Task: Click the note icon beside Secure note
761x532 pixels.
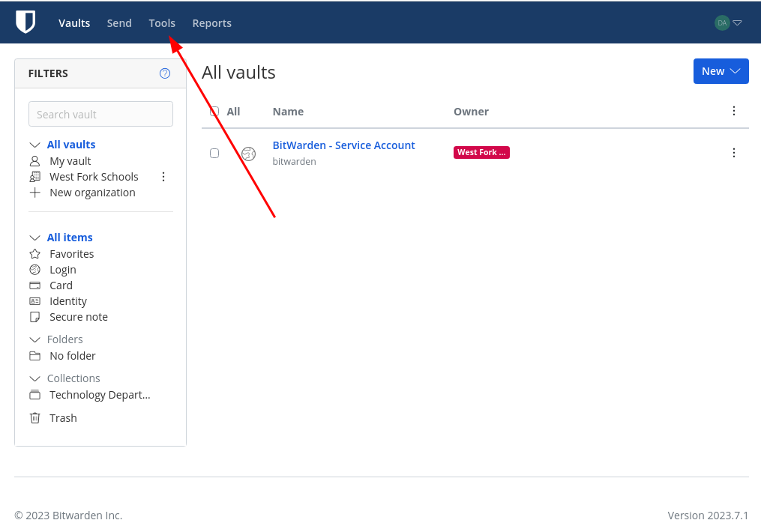Action: point(35,317)
